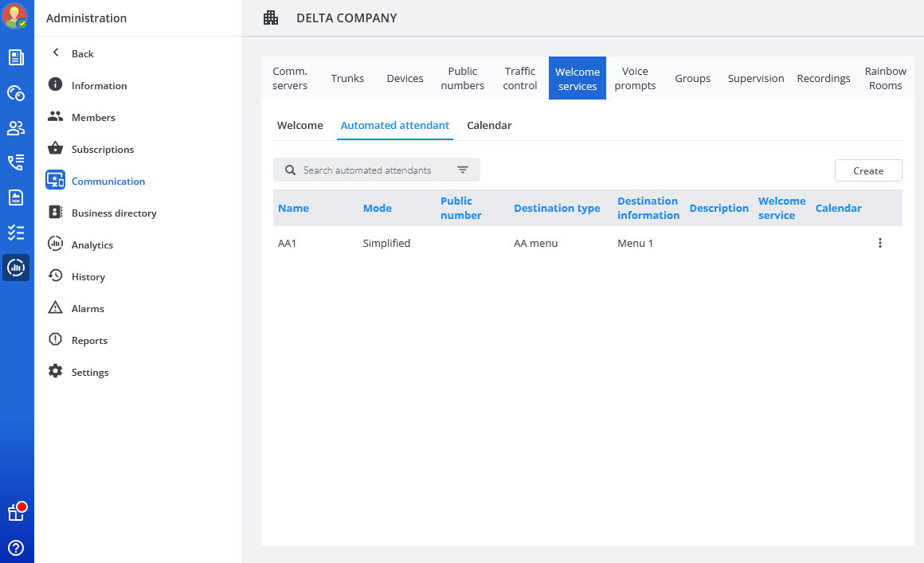924x563 pixels.
Task: Click the Alarms warning triangle icon
Action: [55, 308]
